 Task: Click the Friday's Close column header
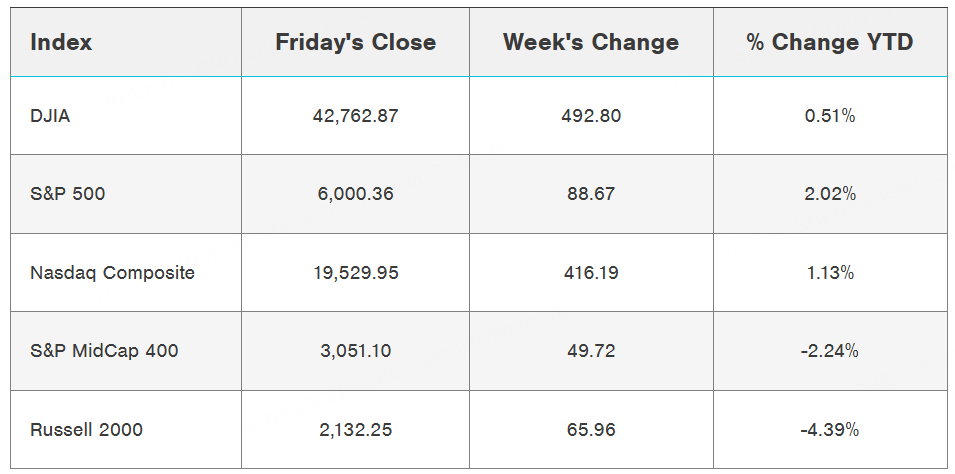coord(355,42)
